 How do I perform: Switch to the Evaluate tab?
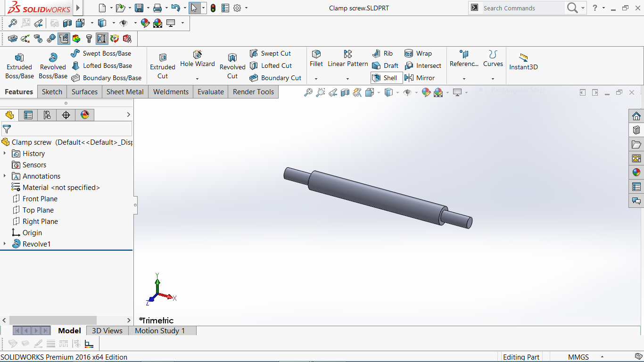211,92
